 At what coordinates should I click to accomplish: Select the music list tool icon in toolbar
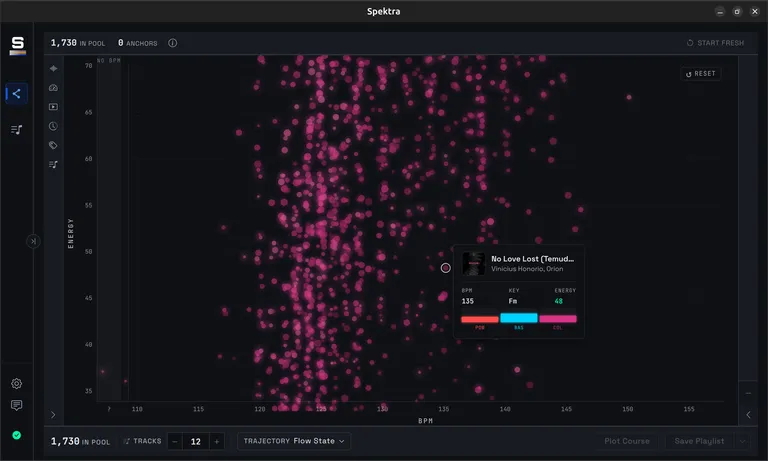53,165
